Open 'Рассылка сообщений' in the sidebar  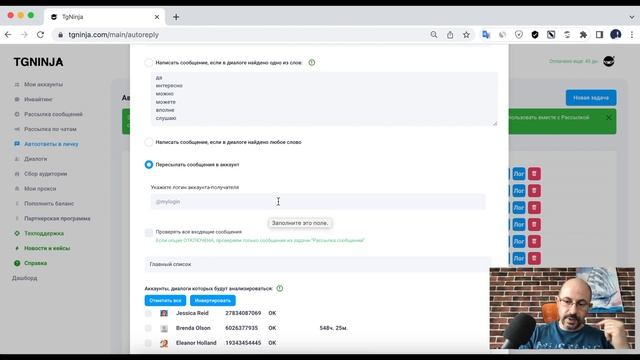[x=53, y=114]
